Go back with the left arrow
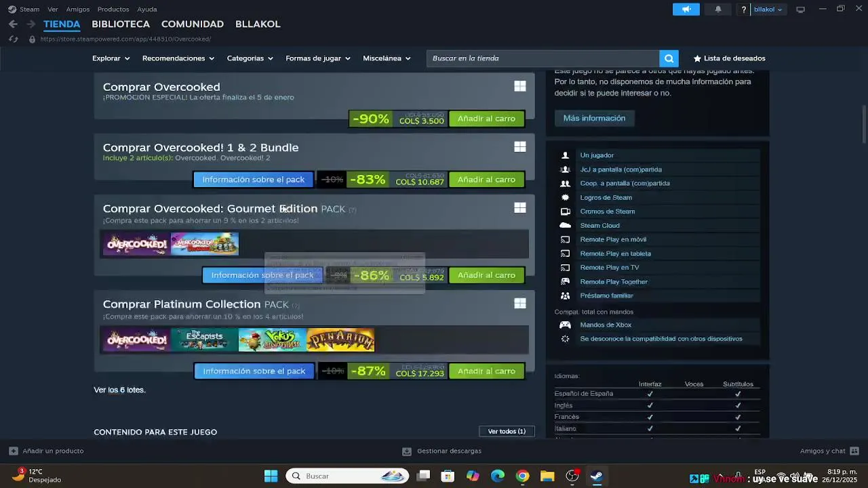 pyautogui.click(x=13, y=24)
